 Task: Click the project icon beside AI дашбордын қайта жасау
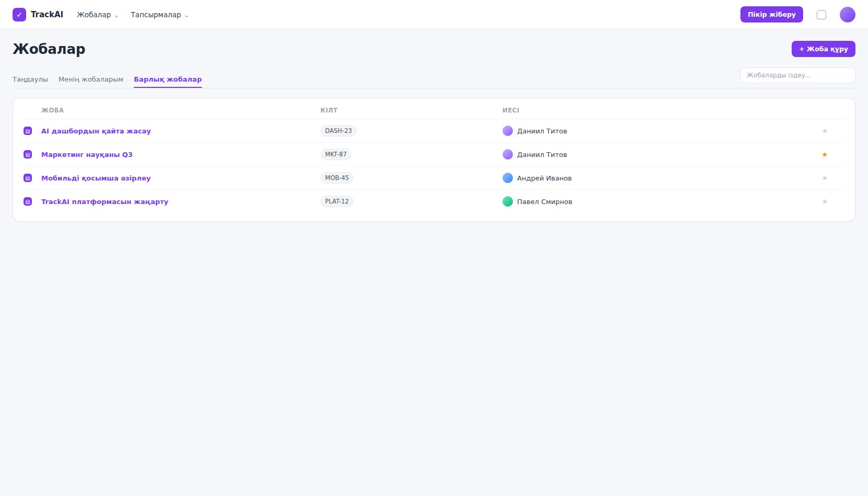28,131
